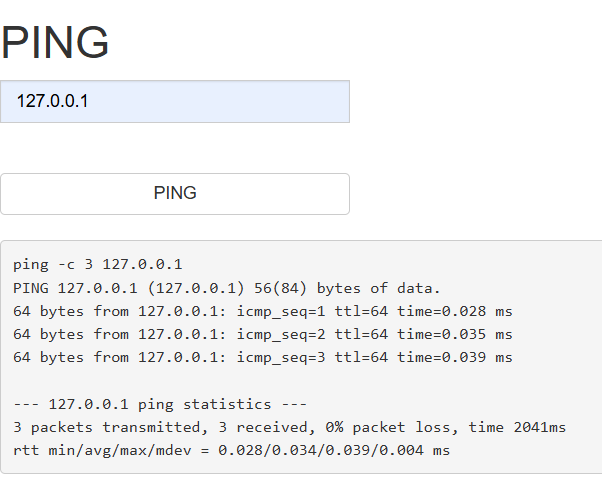Click the 'time=0.028 ms' value

point(455,311)
